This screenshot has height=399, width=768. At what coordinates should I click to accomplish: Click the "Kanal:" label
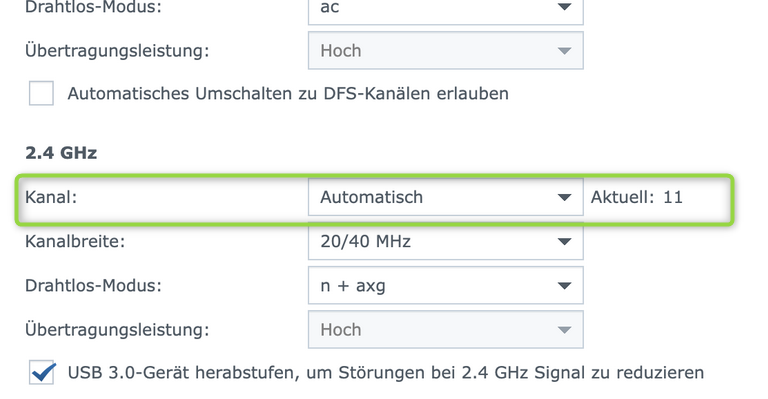[x=51, y=197]
